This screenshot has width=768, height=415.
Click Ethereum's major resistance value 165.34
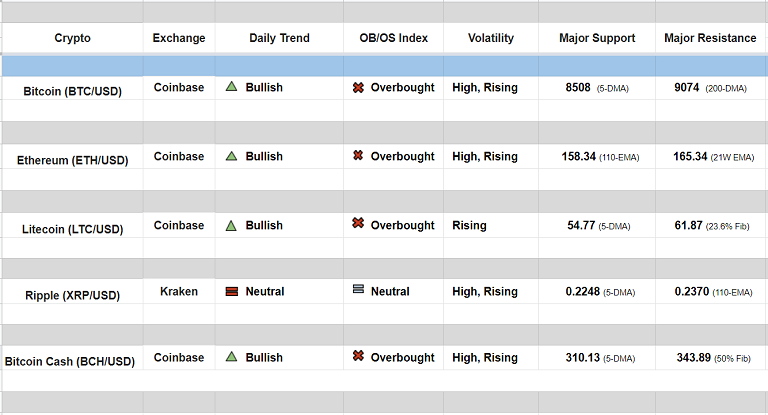690,156
